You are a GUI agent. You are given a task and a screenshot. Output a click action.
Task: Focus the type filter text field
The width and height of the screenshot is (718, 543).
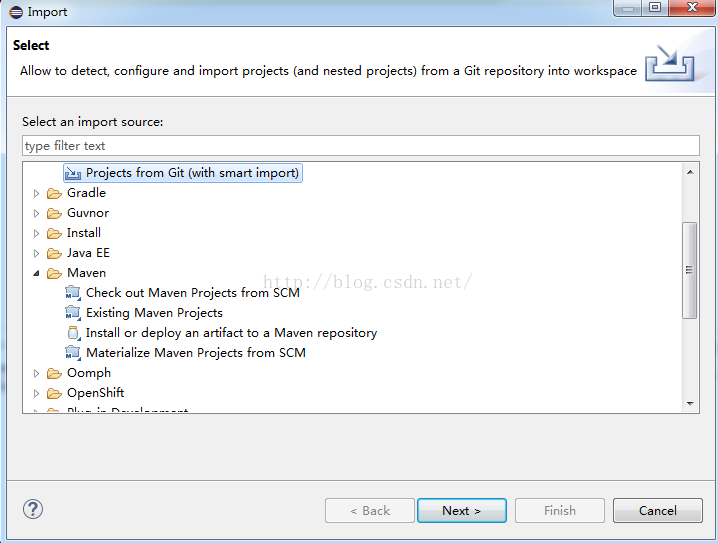tap(361, 146)
